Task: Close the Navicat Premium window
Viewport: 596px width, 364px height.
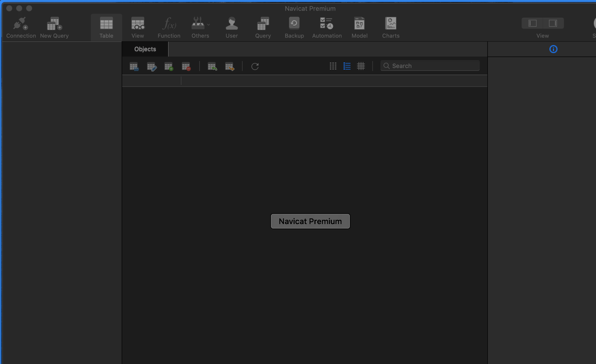Action: point(9,8)
